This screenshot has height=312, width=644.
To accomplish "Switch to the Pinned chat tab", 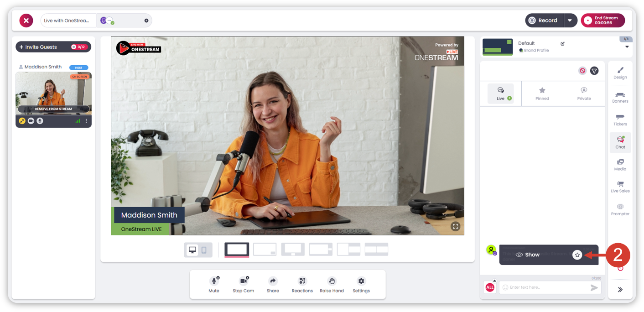I will click(542, 94).
